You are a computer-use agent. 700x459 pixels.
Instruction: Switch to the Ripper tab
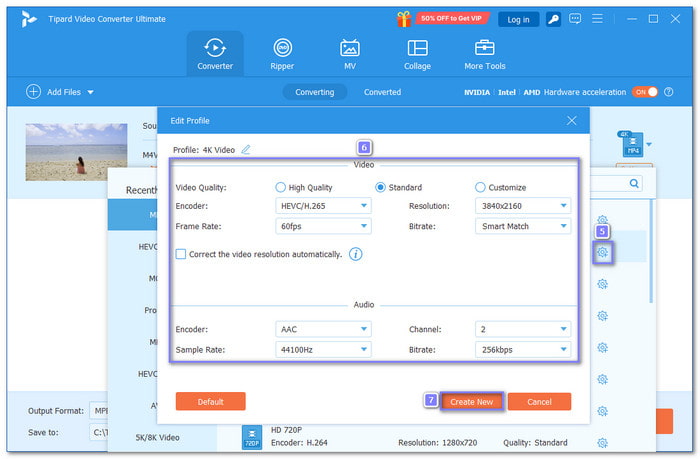click(282, 54)
